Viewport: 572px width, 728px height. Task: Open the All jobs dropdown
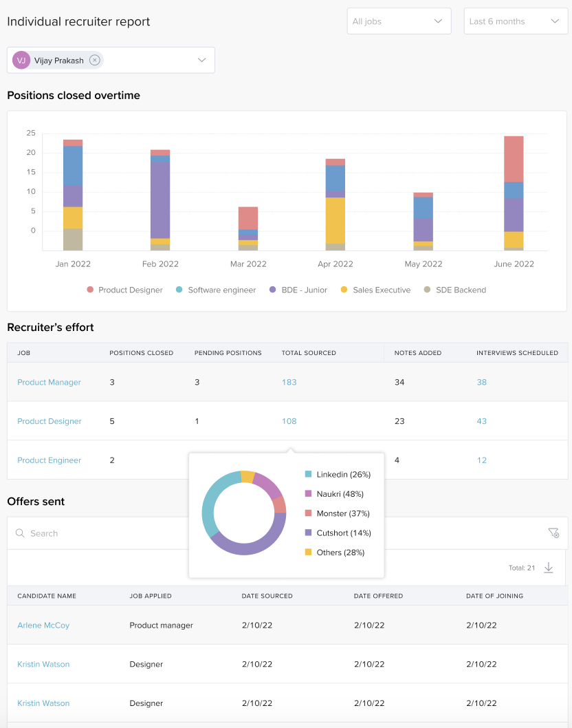click(399, 21)
